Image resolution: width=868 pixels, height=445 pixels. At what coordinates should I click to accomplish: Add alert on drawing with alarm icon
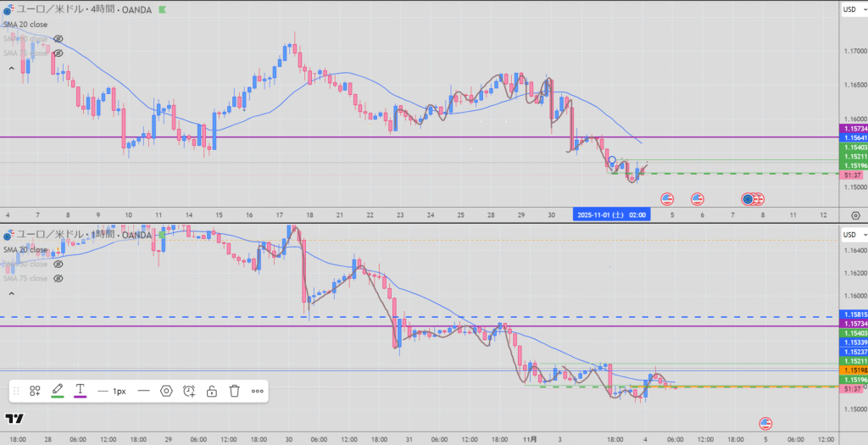(x=189, y=391)
